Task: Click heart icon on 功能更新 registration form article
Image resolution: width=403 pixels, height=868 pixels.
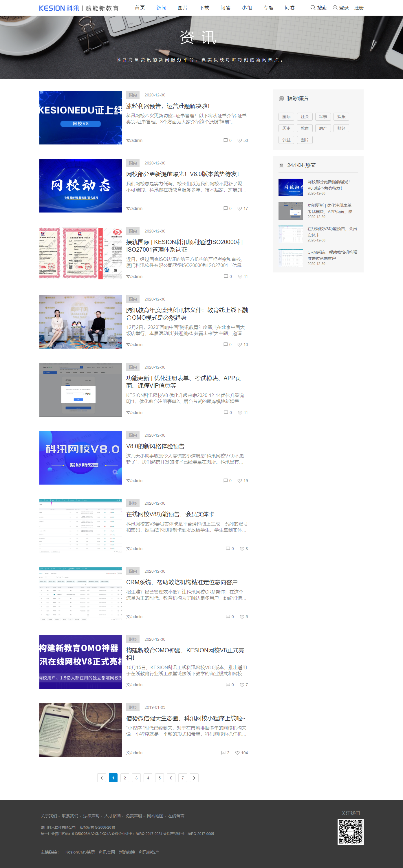Action: tap(240, 413)
